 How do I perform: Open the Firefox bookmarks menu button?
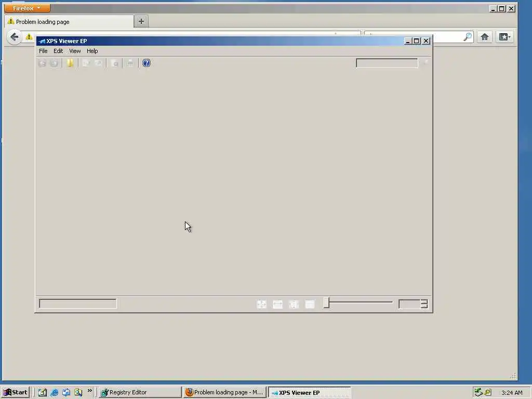(504, 37)
